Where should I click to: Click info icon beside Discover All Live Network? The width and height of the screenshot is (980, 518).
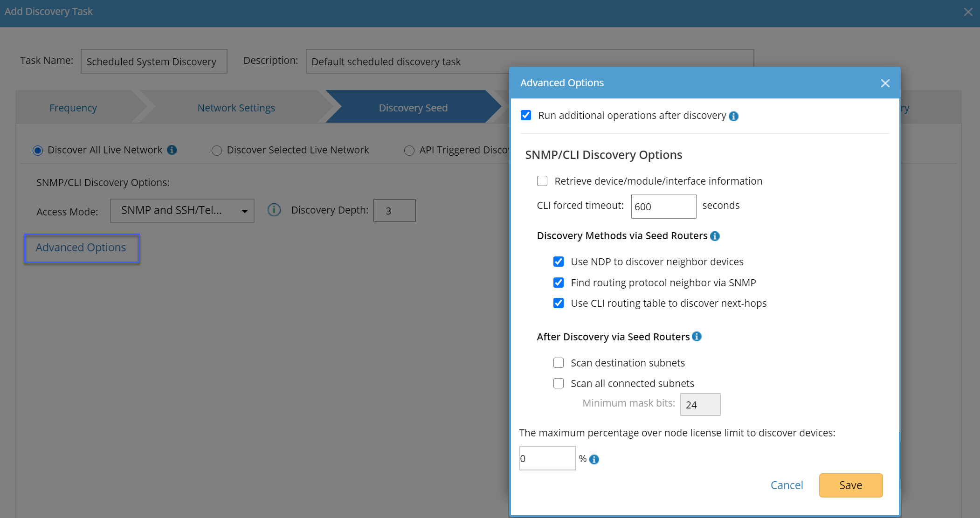pyautogui.click(x=172, y=150)
